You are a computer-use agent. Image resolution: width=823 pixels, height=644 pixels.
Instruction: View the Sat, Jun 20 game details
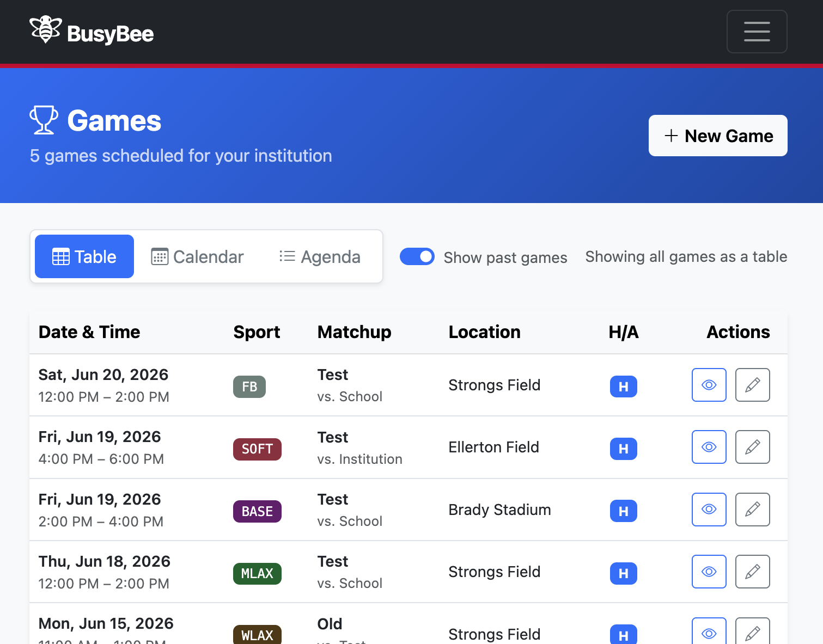pos(709,385)
